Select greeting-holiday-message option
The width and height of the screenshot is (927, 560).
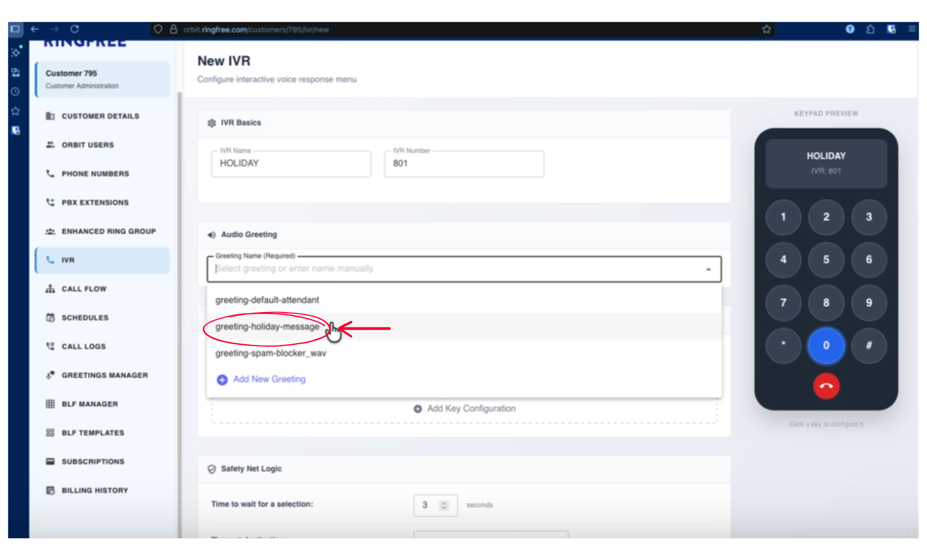(x=267, y=327)
